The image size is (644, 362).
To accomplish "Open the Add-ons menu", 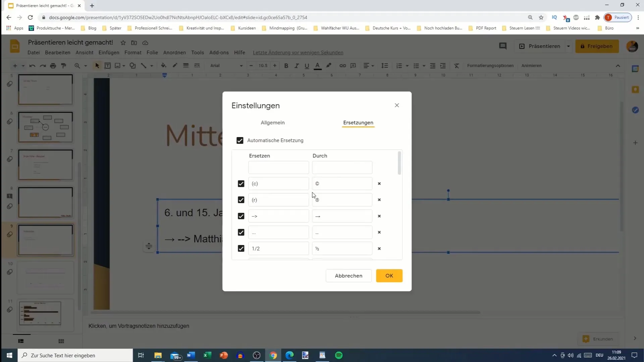I will tap(219, 53).
